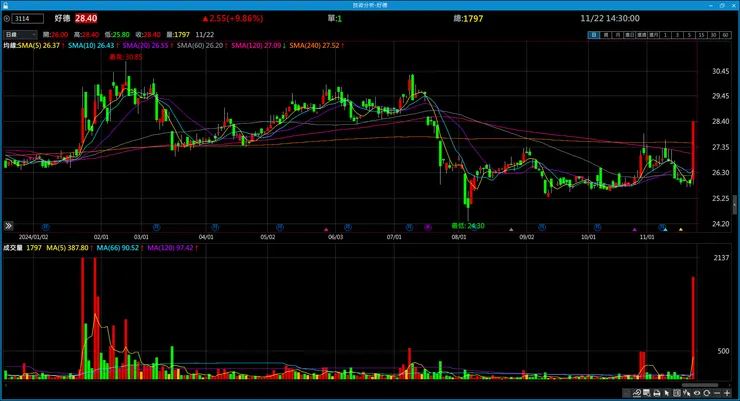Click the gray triangle marker before 09/02

(511, 230)
